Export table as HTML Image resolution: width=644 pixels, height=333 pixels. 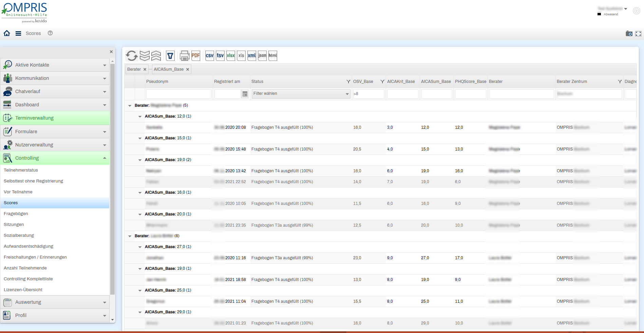click(x=273, y=55)
